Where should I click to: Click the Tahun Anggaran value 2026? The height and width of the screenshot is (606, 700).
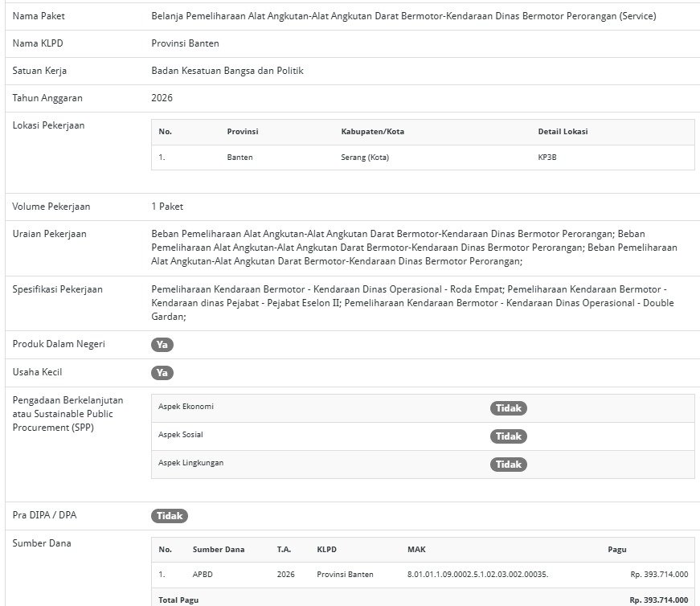pyautogui.click(x=162, y=98)
